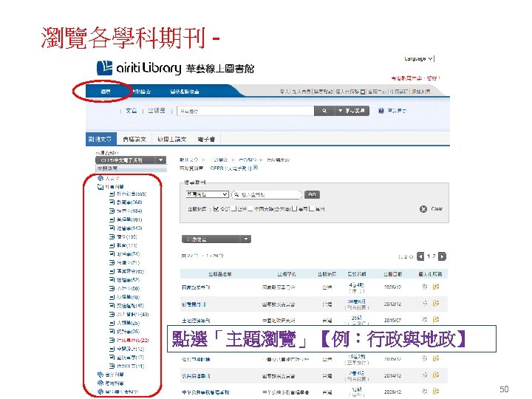Screen dimensions: 532x399
Task: Click the Clear text link
Action: click(x=437, y=209)
